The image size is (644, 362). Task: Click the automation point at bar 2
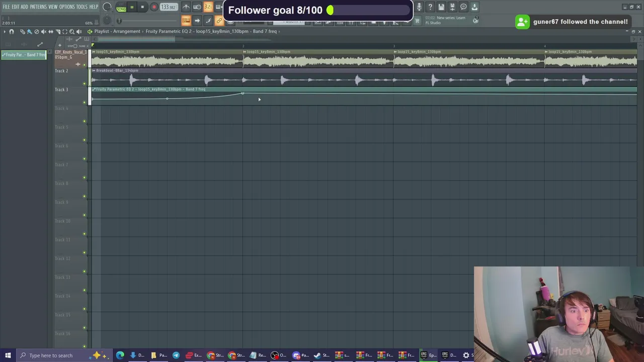click(243, 94)
